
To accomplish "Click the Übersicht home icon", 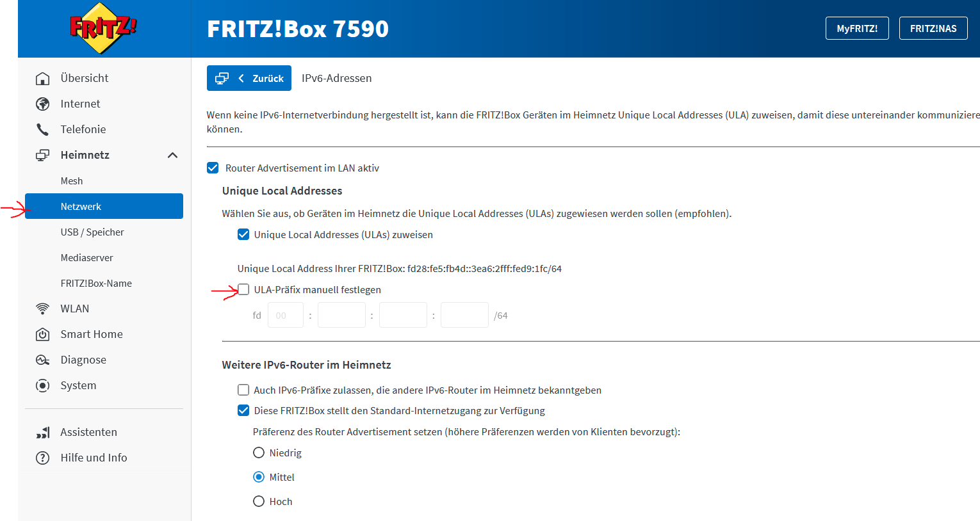I will tap(42, 78).
